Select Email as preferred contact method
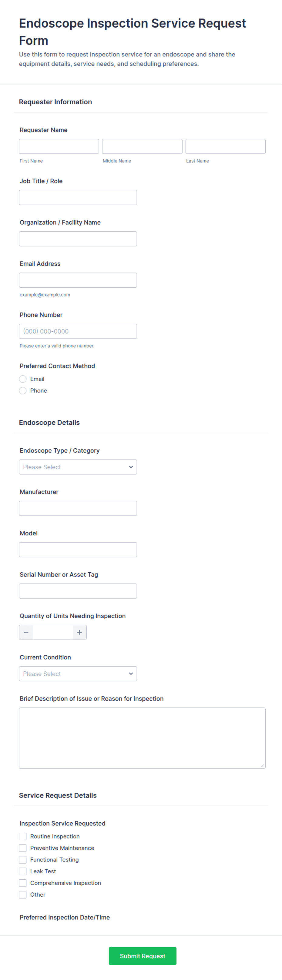The width and height of the screenshot is (282, 980). 23,379
